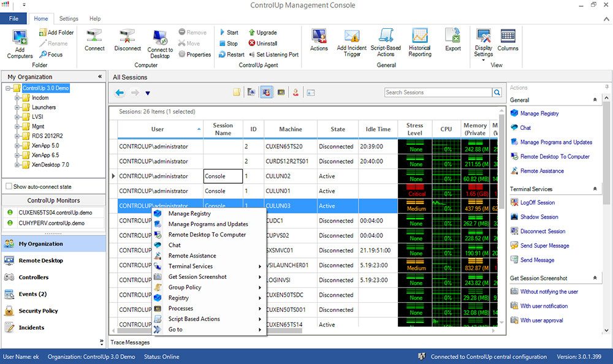Viewport: 613px width, 364px height.
Task: Stop the ControlUp Agent
Action: (x=229, y=44)
